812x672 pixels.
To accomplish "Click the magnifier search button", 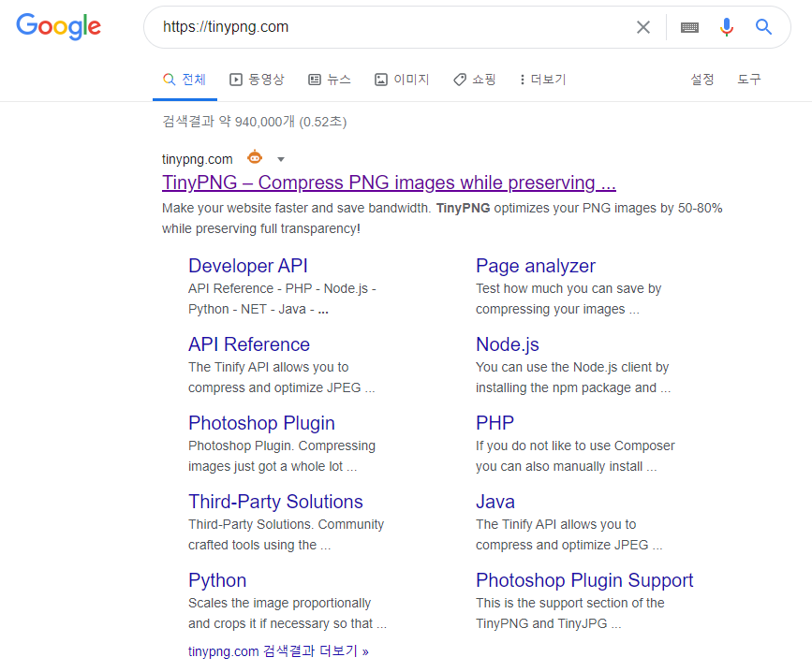I will point(763,27).
